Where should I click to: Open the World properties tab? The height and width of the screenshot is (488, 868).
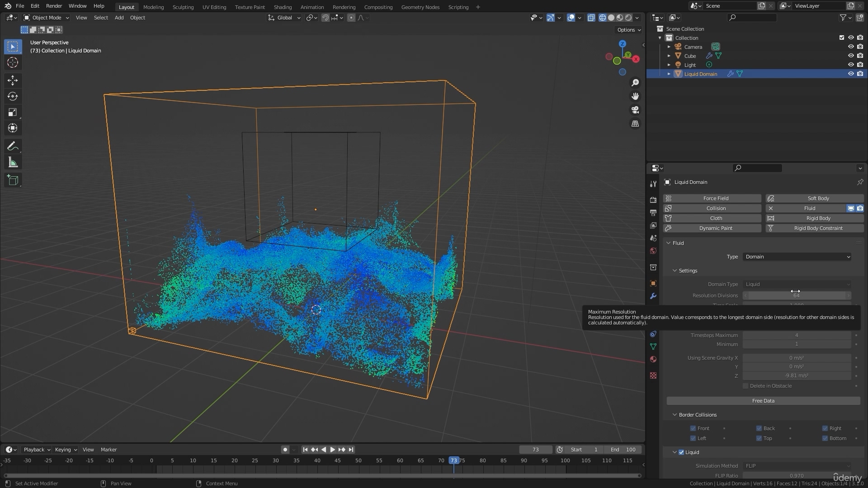tap(653, 251)
